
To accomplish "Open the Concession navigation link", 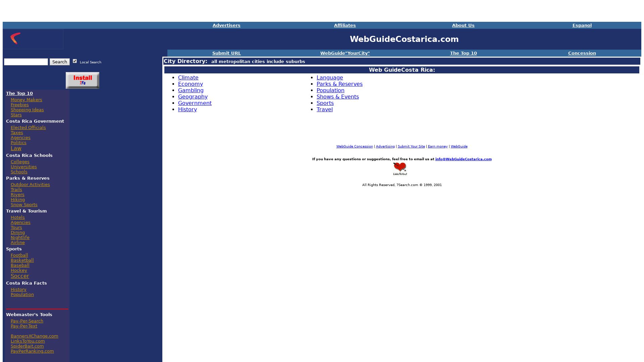I will [x=582, y=53].
